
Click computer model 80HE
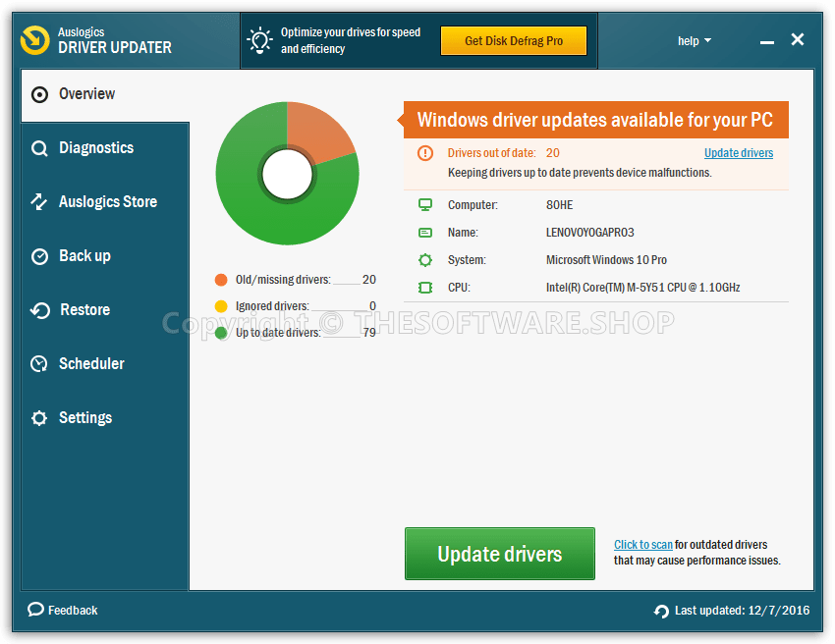[560, 205]
